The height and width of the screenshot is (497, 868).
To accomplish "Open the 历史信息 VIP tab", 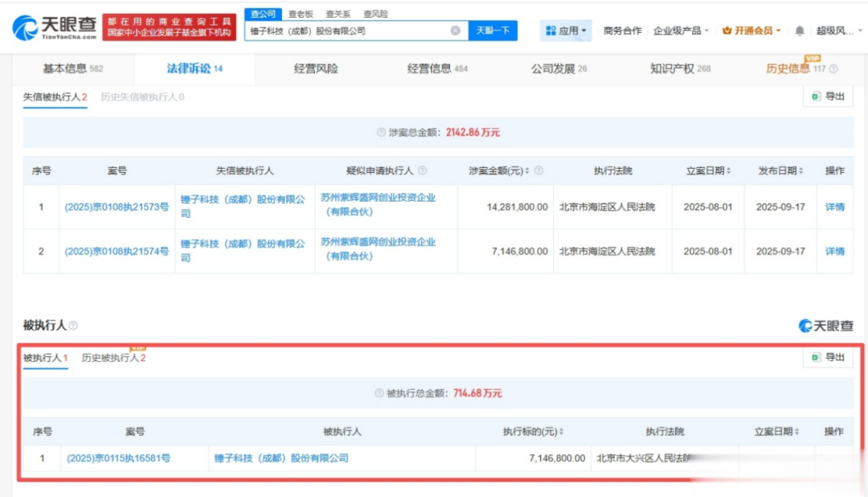I will 788,68.
